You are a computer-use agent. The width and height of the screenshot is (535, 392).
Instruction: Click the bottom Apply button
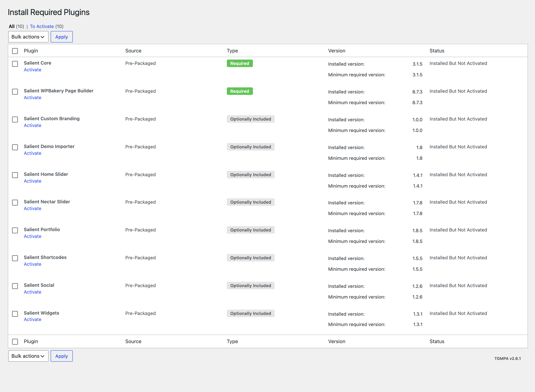point(62,356)
